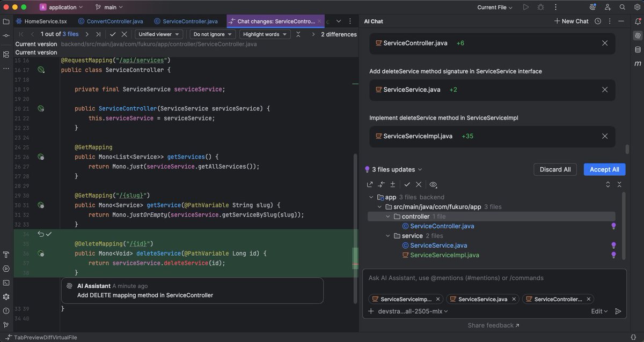Click the Run button in the toolbar
The width and height of the screenshot is (644, 342).
coord(526,8)
